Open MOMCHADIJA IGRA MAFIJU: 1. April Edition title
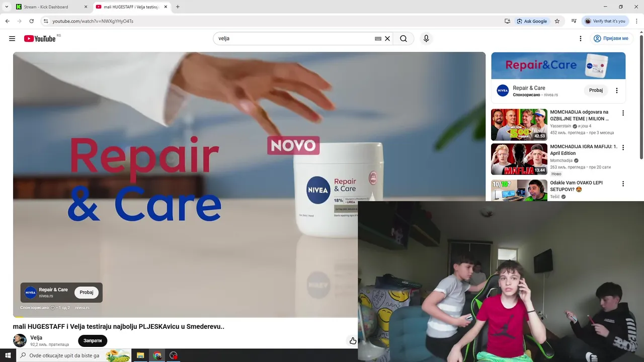The image size is (644, 362). (584, 150)
